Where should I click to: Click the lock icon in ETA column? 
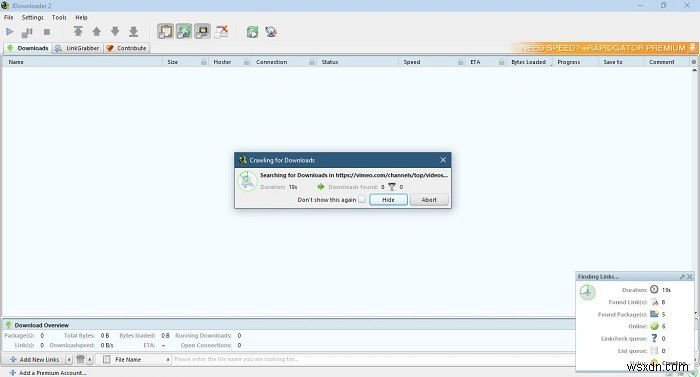(502, 62)
